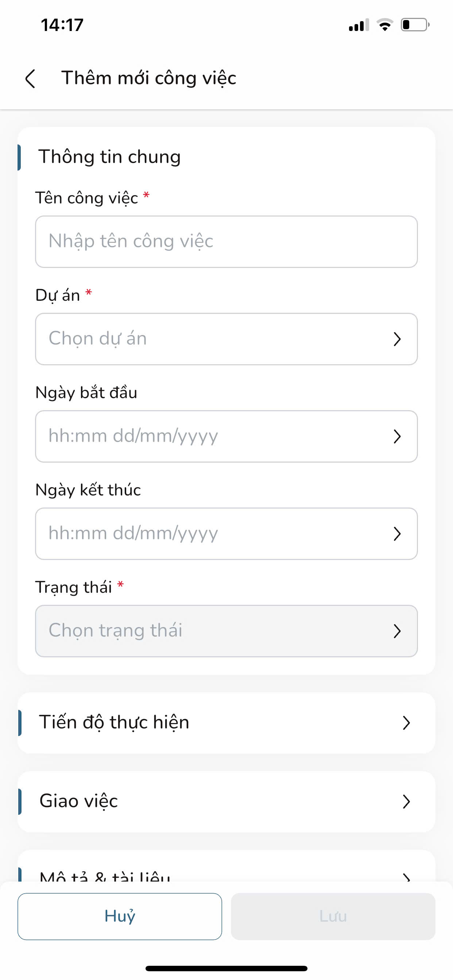
Task: Open the Chọn trạng thái dropdown
Action: point(213,631)
